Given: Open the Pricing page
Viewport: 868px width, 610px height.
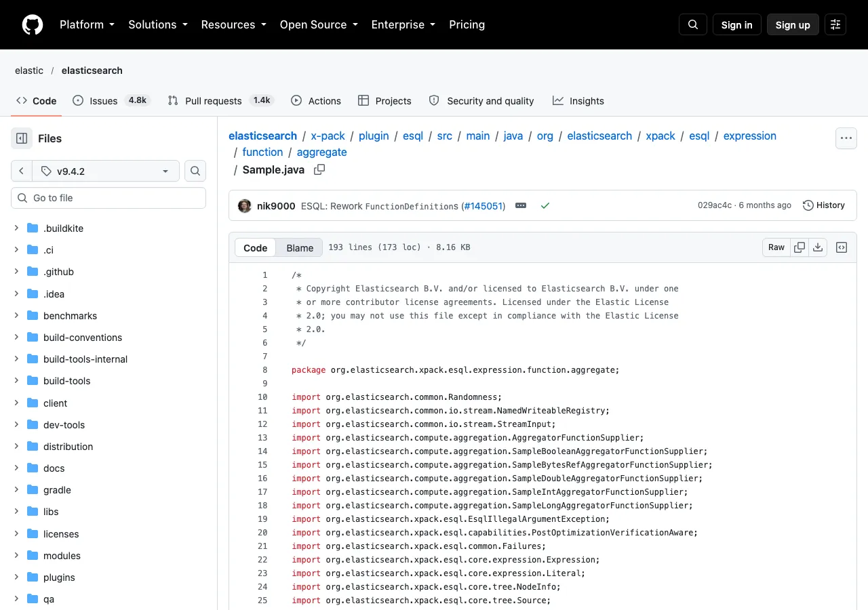Looking at the screenshot, I should coord(467,24).
